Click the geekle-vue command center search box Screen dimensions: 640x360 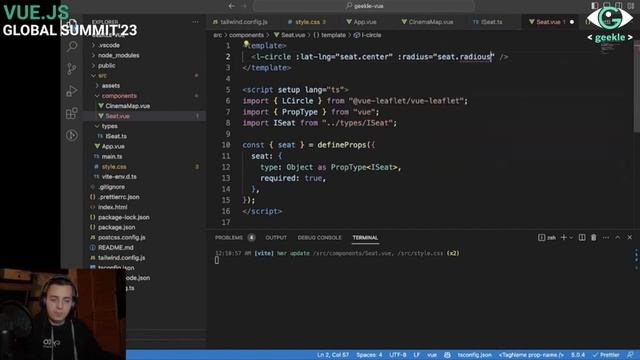pos(364,6)
